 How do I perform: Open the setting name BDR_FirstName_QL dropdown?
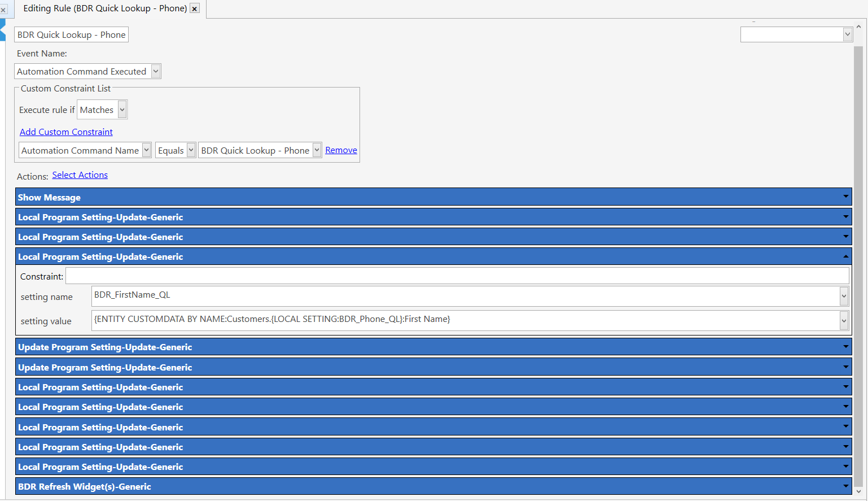[x=844, y=296]
